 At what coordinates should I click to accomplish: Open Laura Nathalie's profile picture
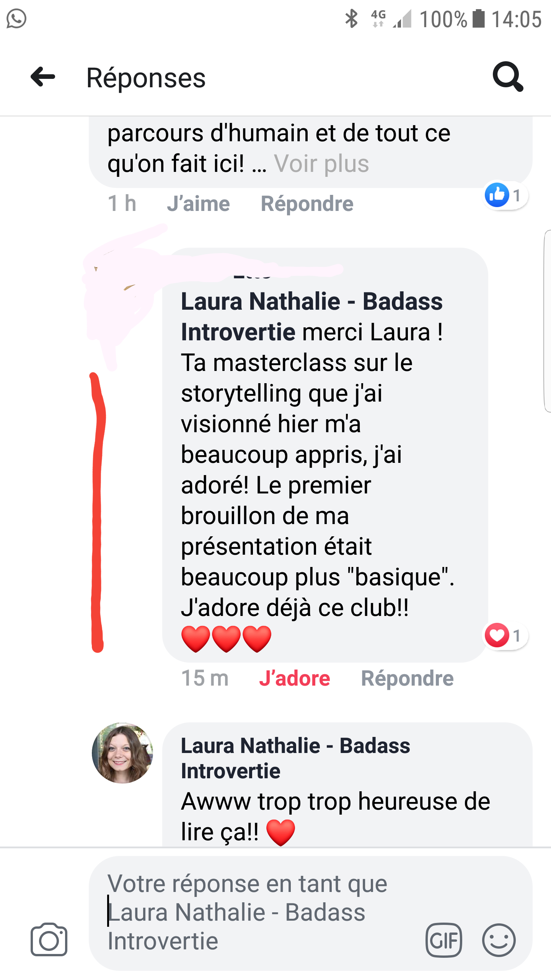click(x=122, y=753)
